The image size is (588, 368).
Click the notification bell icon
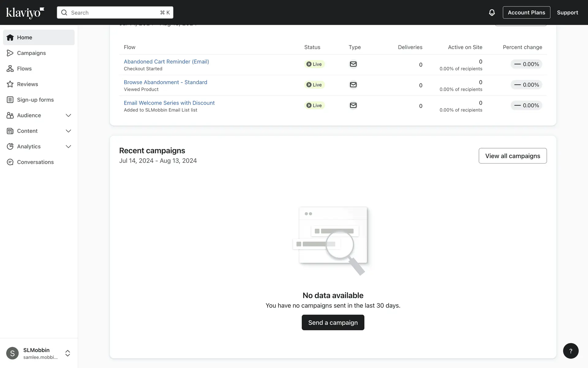click(492, 13)
